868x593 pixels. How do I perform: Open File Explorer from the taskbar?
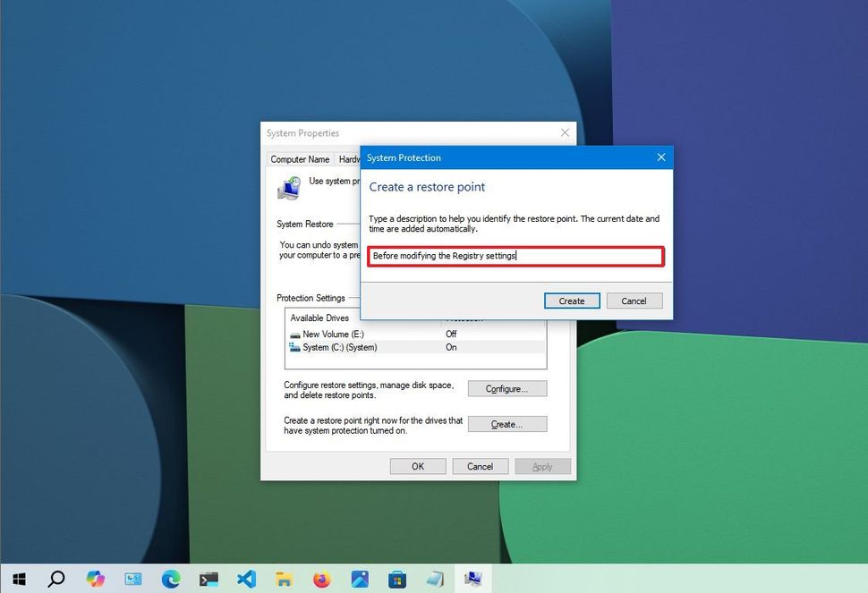point(284,579)
